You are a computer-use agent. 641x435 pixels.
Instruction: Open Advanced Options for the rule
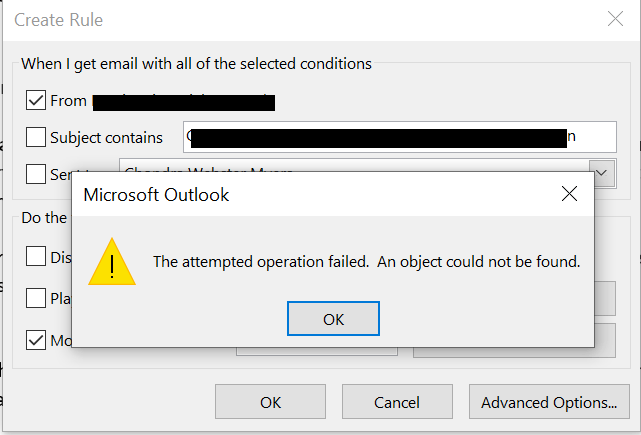[x=549, y=402]
